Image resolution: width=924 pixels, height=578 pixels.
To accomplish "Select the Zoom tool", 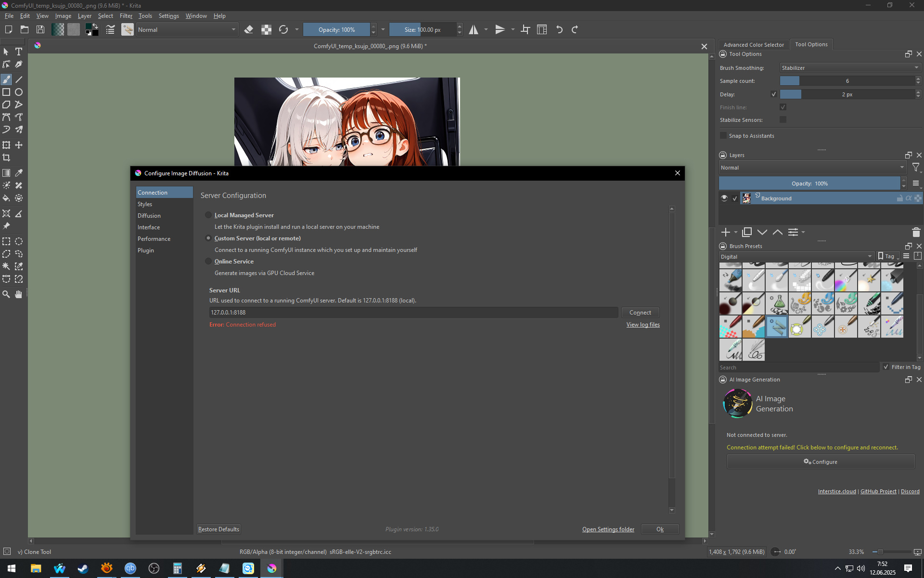I will pyautogui.click(x=6, y=294).
